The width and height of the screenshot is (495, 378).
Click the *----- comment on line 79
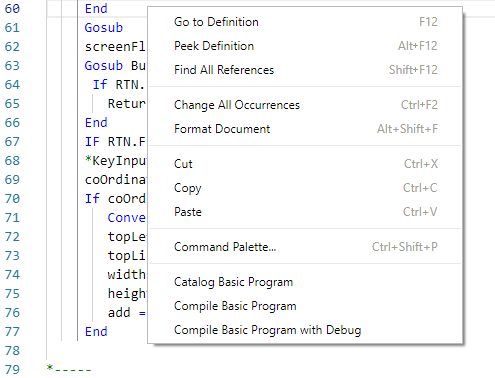(x=69, y=369)
